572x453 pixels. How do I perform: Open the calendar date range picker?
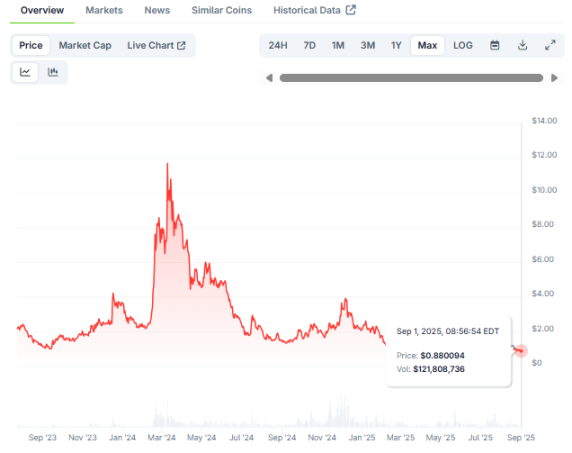pyautogui.click(x=494, y=45)
